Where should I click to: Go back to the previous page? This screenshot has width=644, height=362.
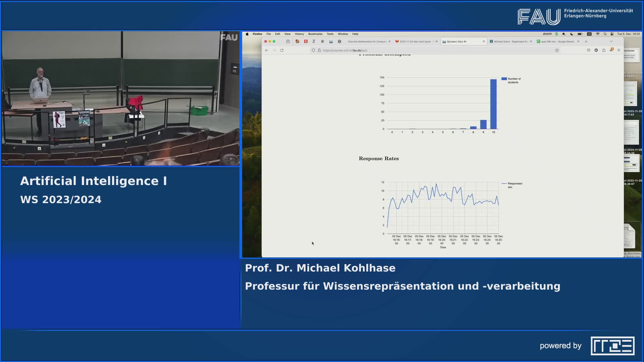267,50
